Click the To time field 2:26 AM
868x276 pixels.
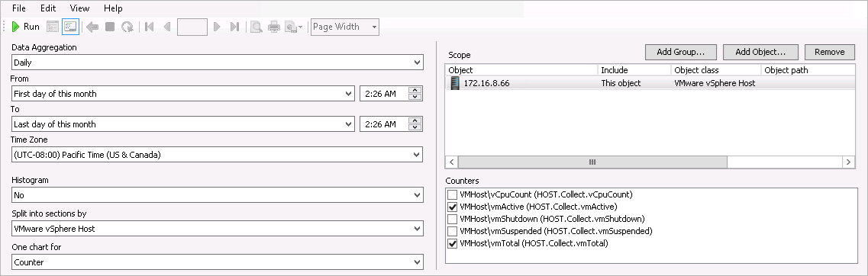(x=384, y=124)
